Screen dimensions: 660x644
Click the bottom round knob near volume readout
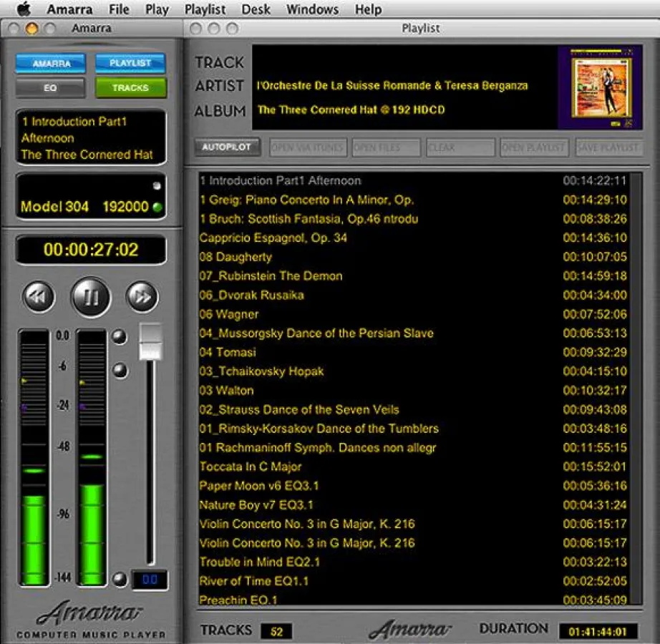click(x=120, y=579)
